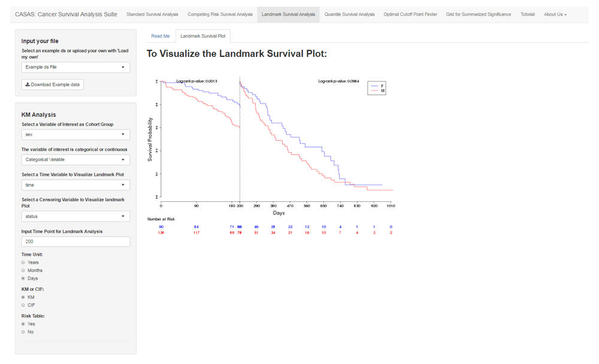Choose the Days time unit option
The image size is (599, 364).
[23, 278]
